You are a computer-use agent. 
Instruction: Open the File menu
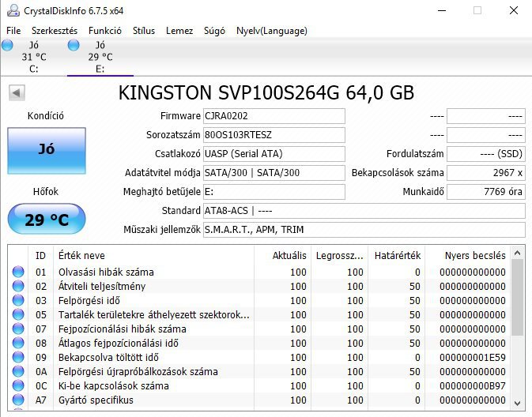click(13, 31)
